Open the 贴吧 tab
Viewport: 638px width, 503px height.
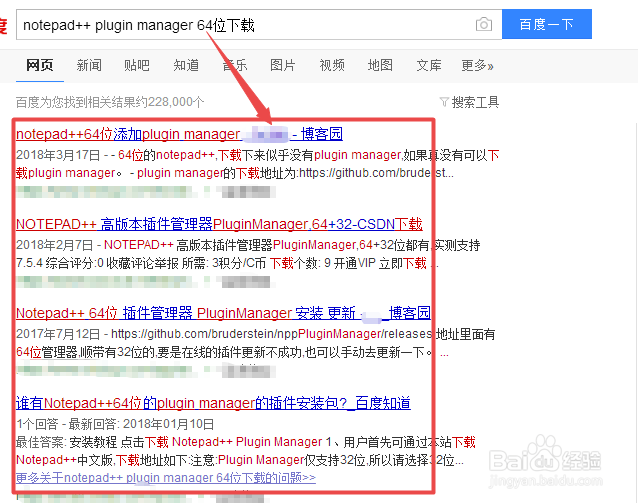tap(137, 65)
